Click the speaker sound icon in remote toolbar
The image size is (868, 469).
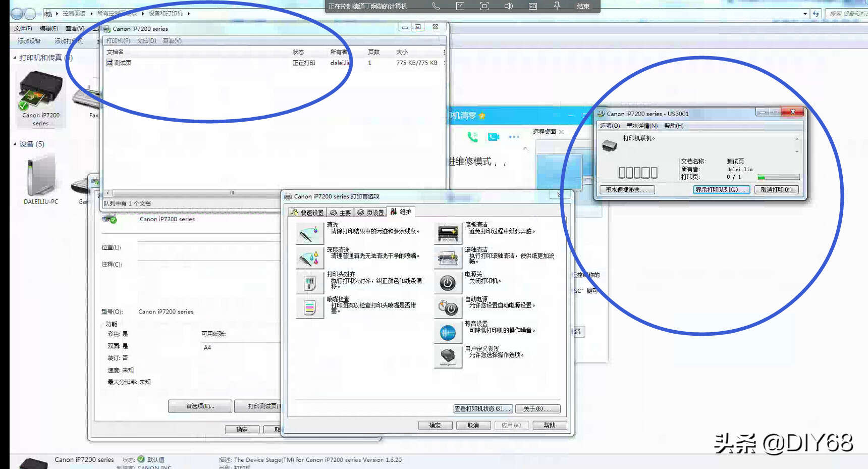[509, 6]
